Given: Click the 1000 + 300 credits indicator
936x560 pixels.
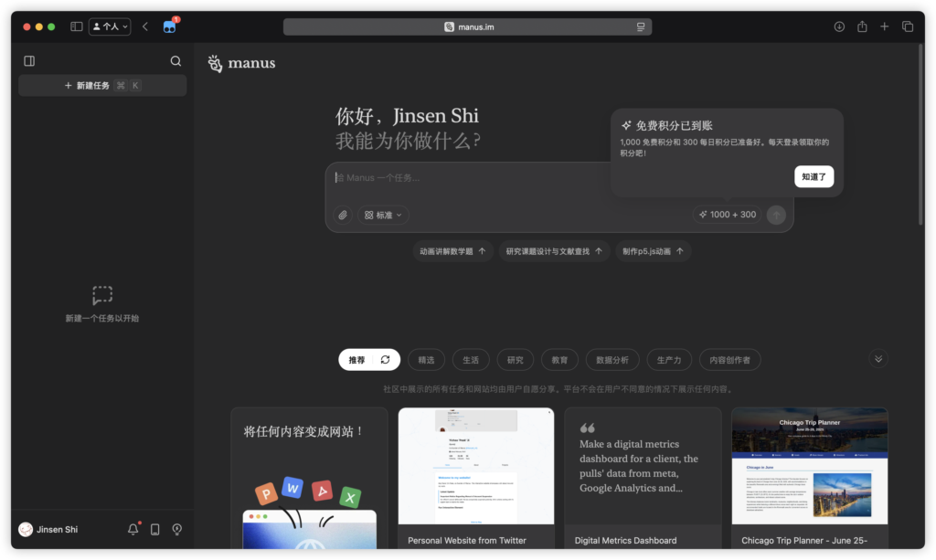Looking at the screenshot, I should [727, 215].
